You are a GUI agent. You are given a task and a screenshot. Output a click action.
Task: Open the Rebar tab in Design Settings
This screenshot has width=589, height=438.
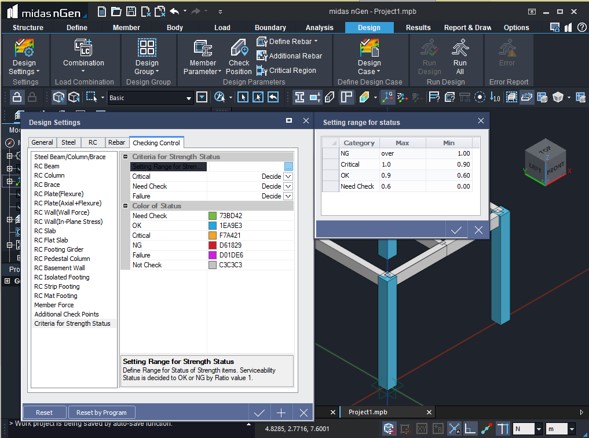tap(116, 142)
